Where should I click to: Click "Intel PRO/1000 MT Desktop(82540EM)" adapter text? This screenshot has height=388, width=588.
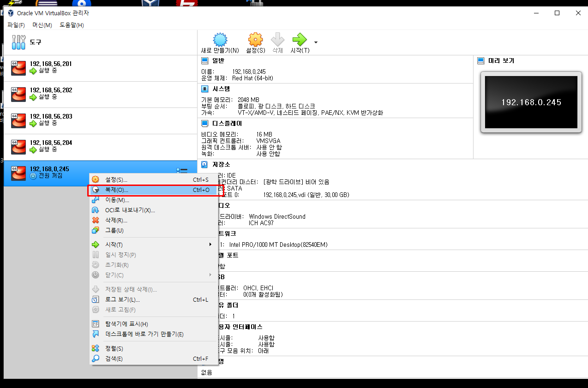(278, 245)
